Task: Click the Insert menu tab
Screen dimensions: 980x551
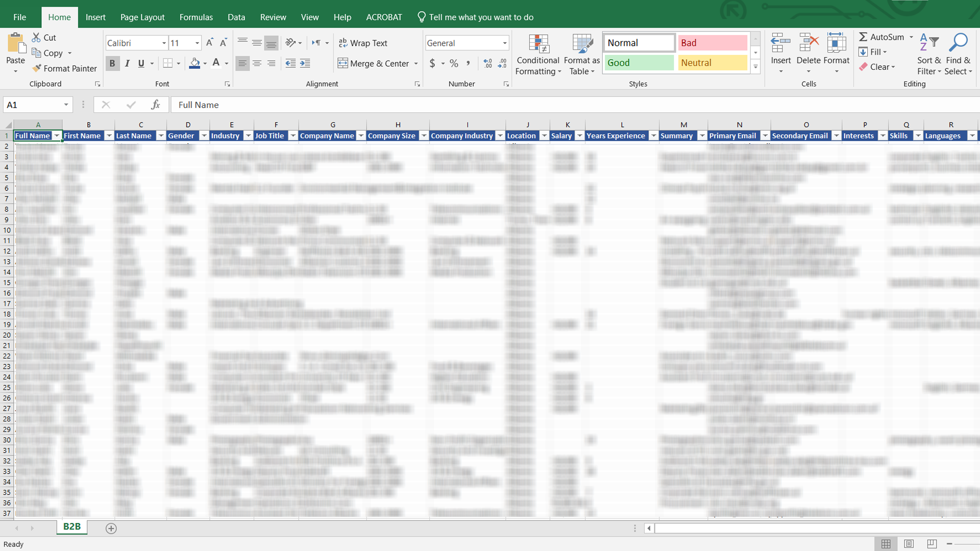Action: click(x=95, y=17)
